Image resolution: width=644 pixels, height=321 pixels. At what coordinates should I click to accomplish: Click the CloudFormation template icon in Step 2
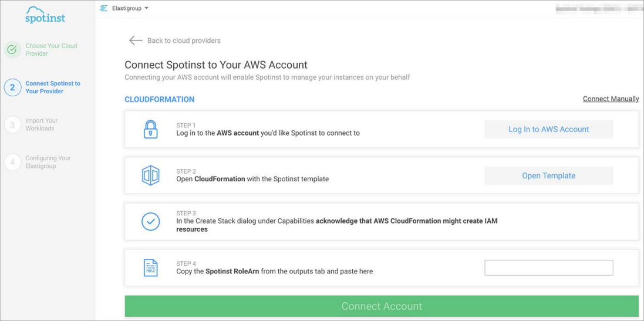150,175
